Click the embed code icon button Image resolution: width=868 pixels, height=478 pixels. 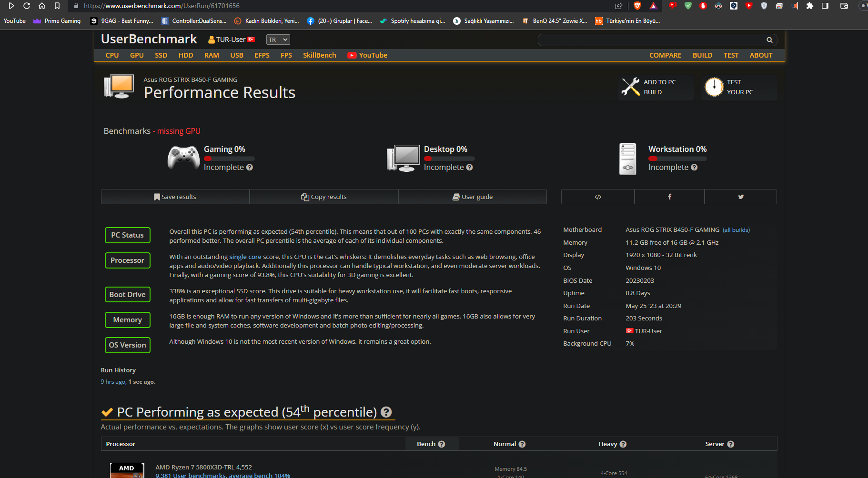[x=598, y=197]
